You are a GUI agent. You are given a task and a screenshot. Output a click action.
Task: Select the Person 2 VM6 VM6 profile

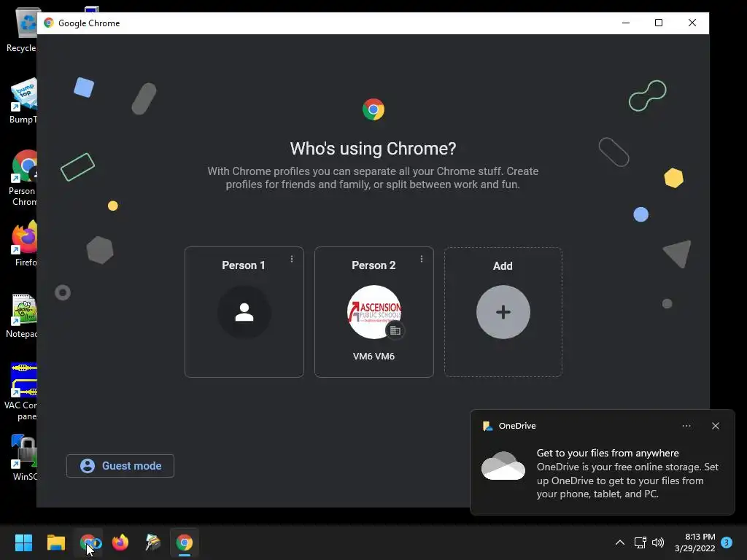coord(374,312)
